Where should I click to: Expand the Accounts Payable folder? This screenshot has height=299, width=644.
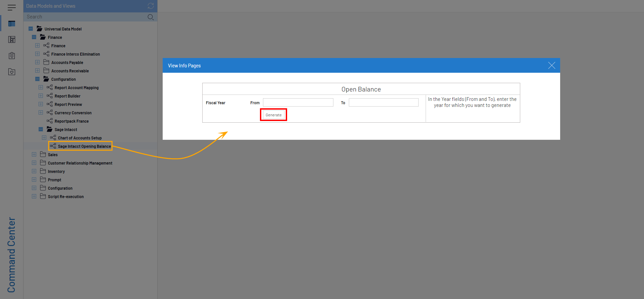tap(38, 62)
